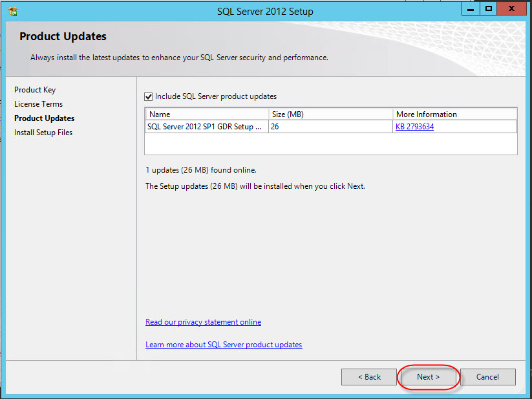Select the highlighted Product Updates step

pos(44,118)
